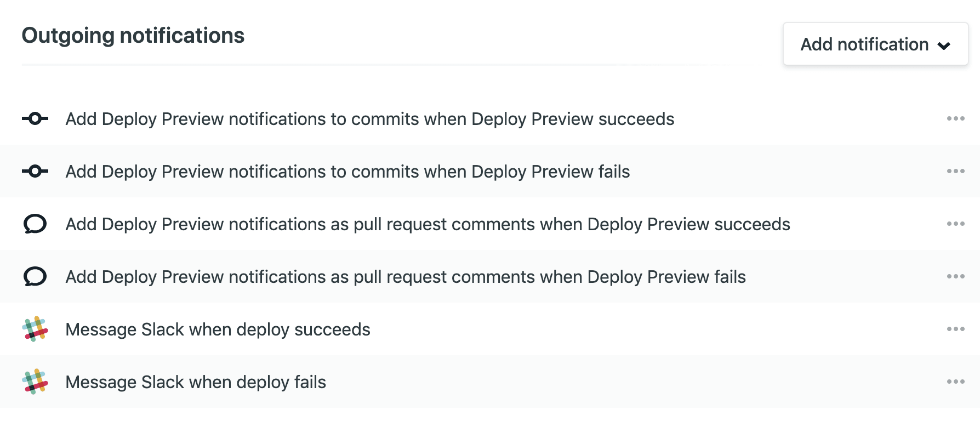Open ellipsis menu for Slack deploy succeeds
The width and height of the screenshot is (980, 421).
tap(955, 329)
